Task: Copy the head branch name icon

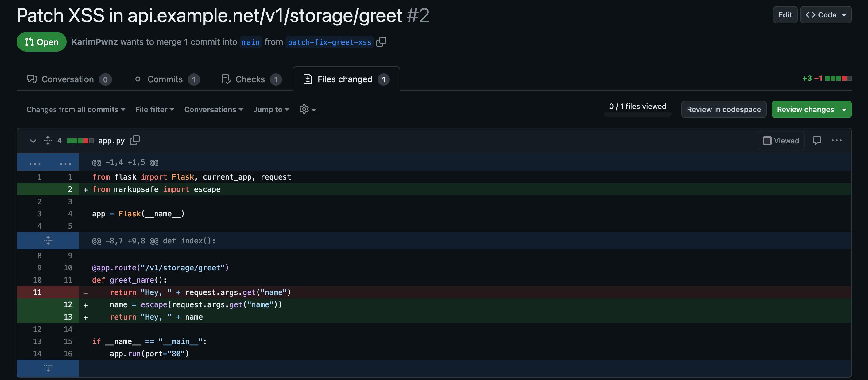Action: coord(381,42)
